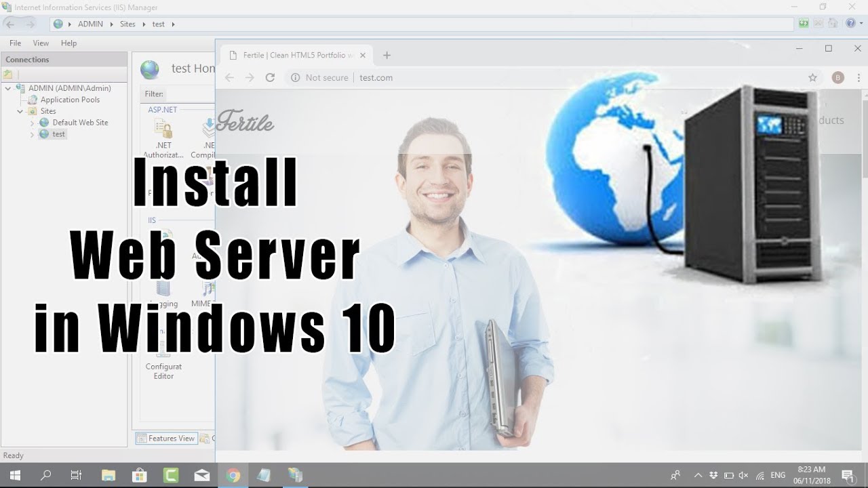
Task: Switch to Chrome on the taskbar
Action: coord(233,475)
